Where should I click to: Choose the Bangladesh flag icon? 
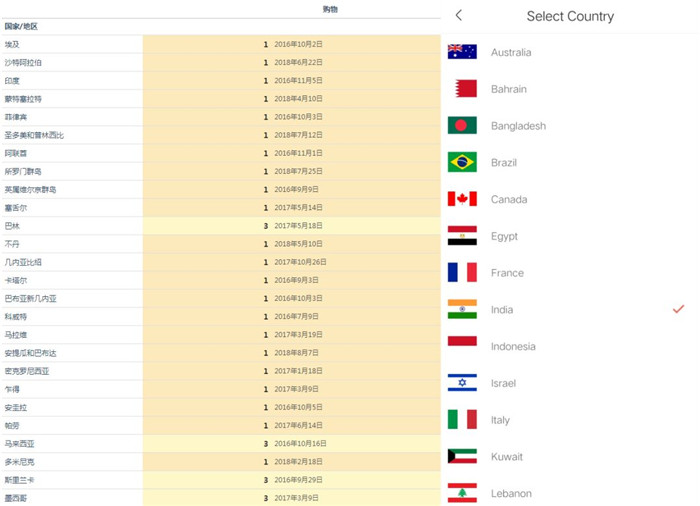(x=462, y=126)
